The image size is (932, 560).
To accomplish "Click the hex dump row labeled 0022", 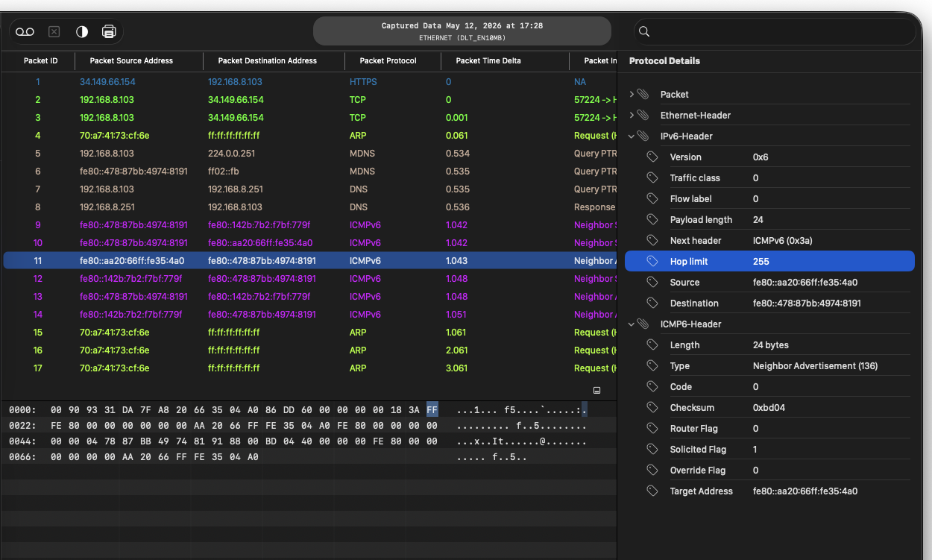I will tap(309, 426).
